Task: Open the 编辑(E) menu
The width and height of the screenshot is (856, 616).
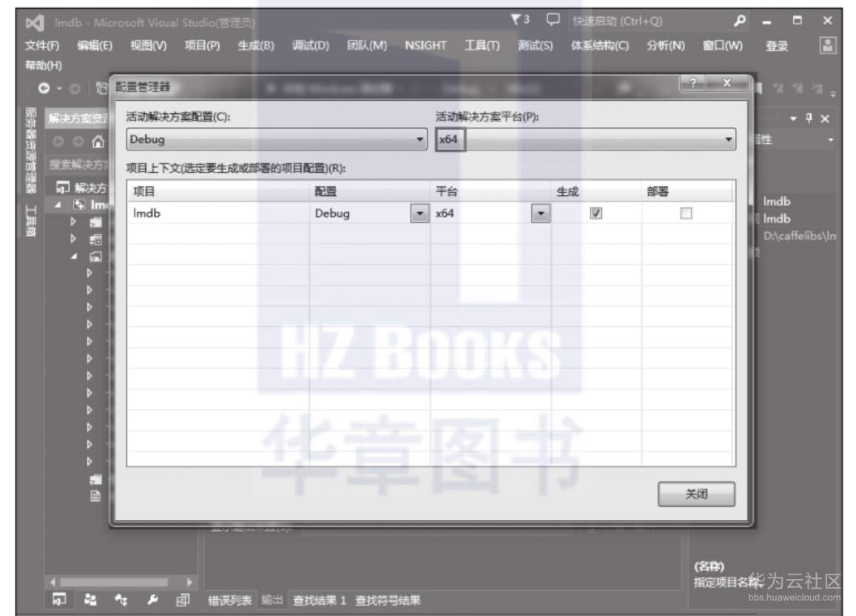Action: click(x=95, y=45)
